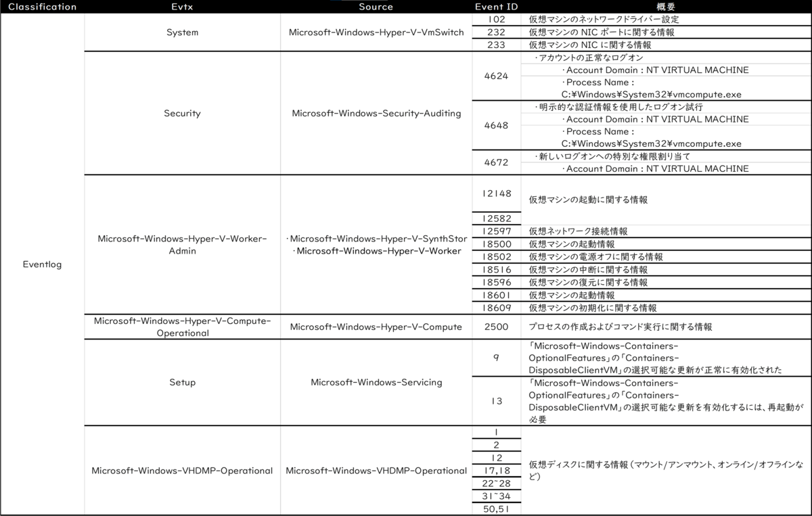
Task: Select Microsoft-Windows-Security-Auditing source cell
Action: (x=376, y=113)
